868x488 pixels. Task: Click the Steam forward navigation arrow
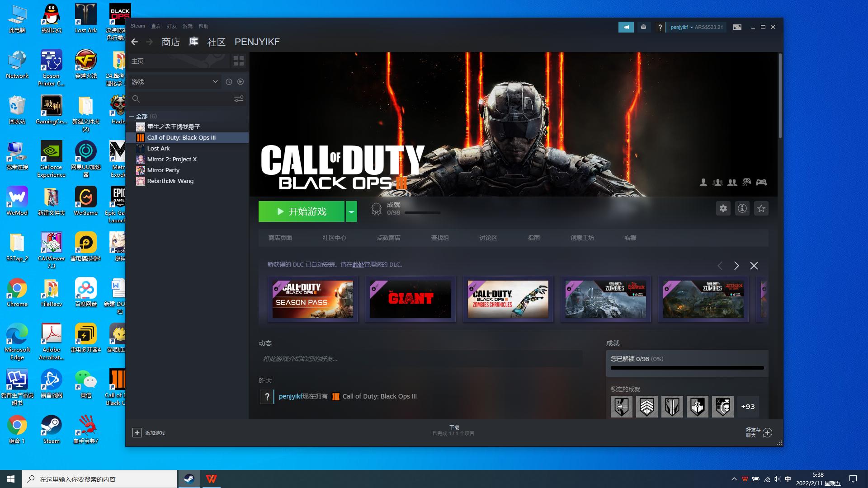point(149,42)
